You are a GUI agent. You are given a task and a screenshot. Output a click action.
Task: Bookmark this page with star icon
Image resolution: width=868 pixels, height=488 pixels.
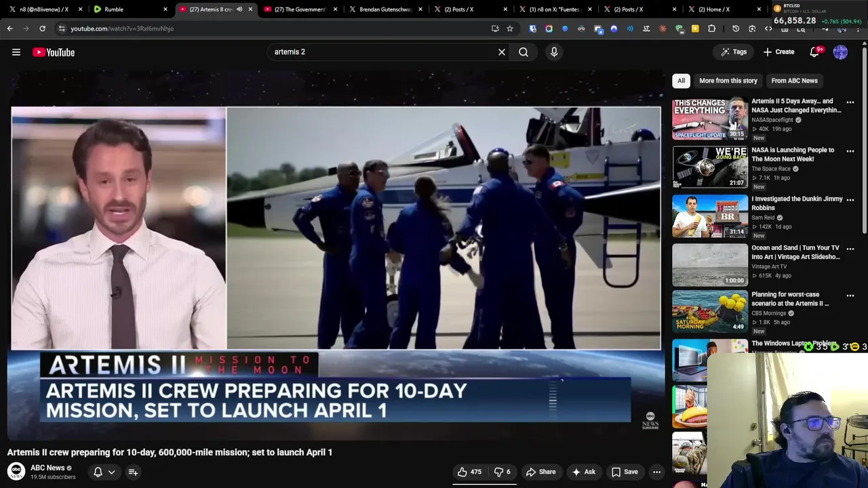[510, 28]
